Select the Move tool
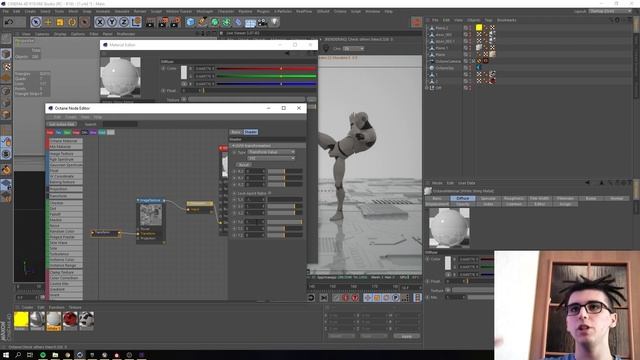The height and width of the screenshot is (360, 640). [x=48, y=22]
